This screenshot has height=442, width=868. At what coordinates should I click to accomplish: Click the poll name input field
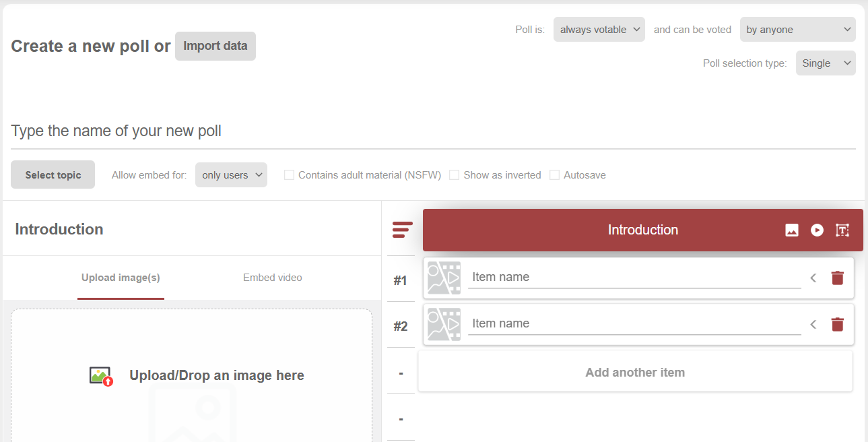(x=433, y=131)
